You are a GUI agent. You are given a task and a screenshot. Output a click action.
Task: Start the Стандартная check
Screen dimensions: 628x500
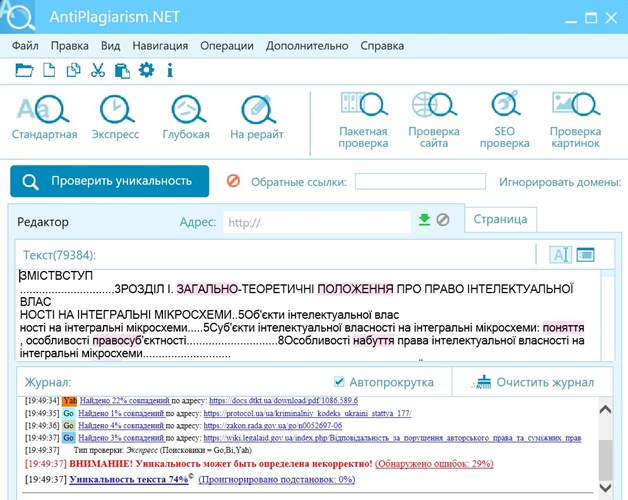[x=44, y=117]
